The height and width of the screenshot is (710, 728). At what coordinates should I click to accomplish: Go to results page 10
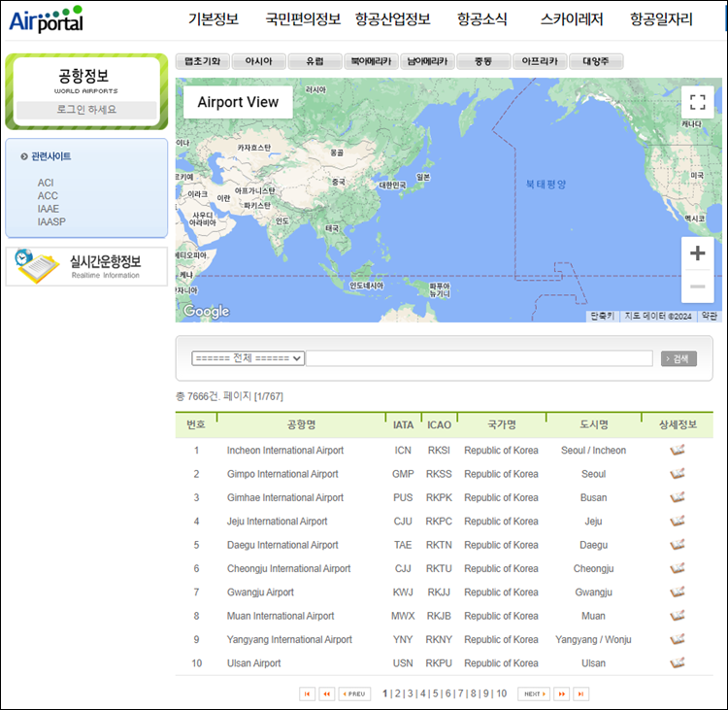tap(502, 693)
